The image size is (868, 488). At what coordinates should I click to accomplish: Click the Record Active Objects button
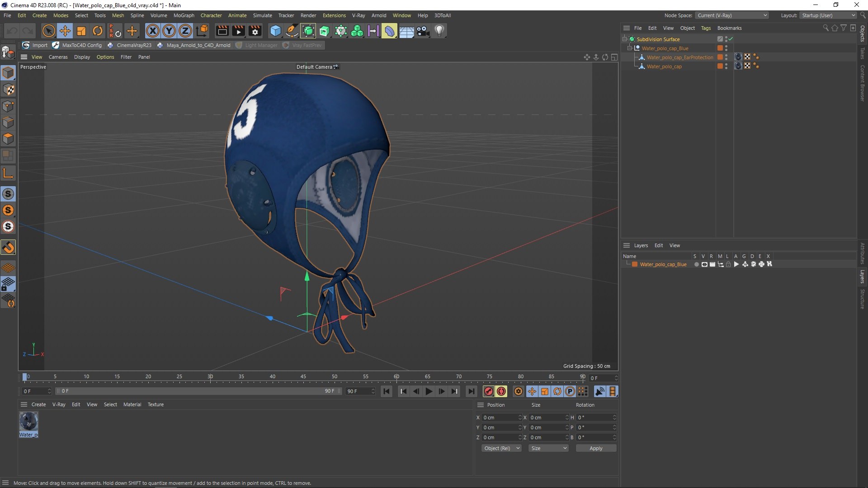[x=488, y=392]
